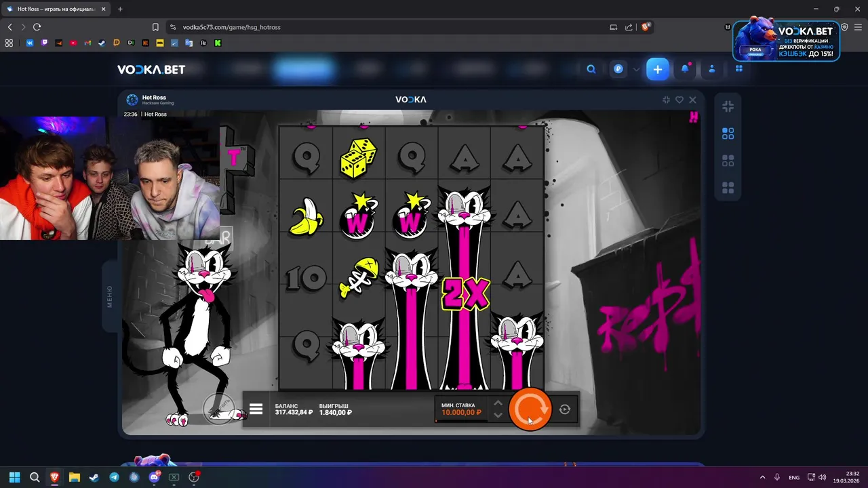Open Brave Shields lion icon
868x488 pixels.
point(646,27)
